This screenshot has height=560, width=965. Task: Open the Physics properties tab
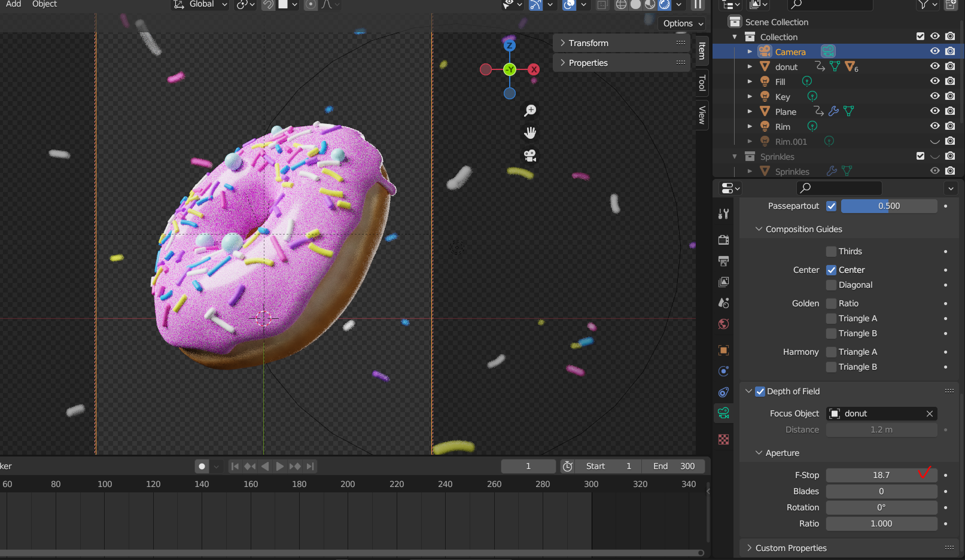pos(724,372)
